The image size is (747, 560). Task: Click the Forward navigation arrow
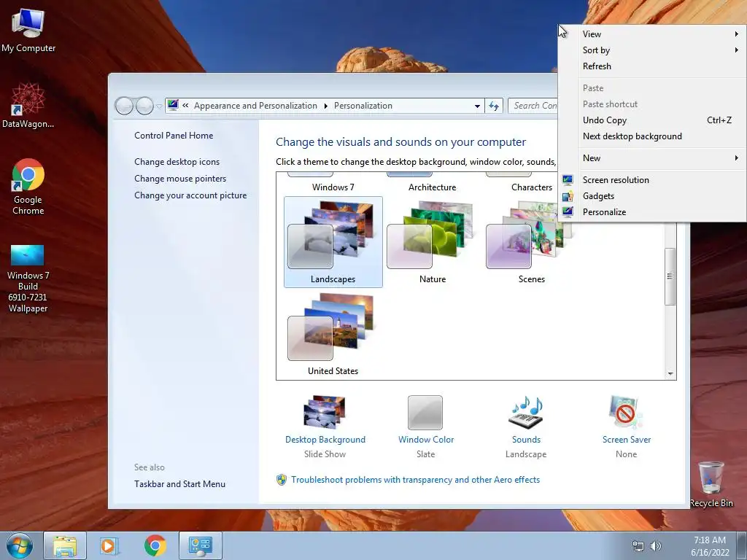(144, 106)
